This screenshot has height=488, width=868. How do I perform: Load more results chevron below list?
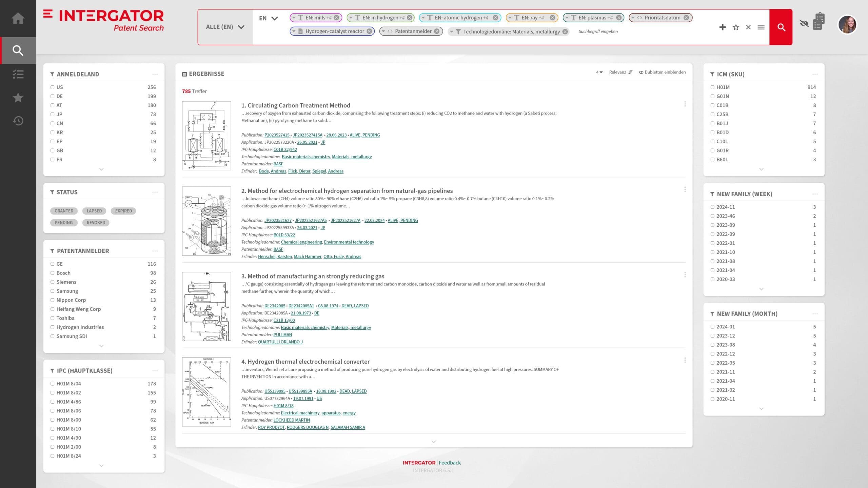[433, 442]
